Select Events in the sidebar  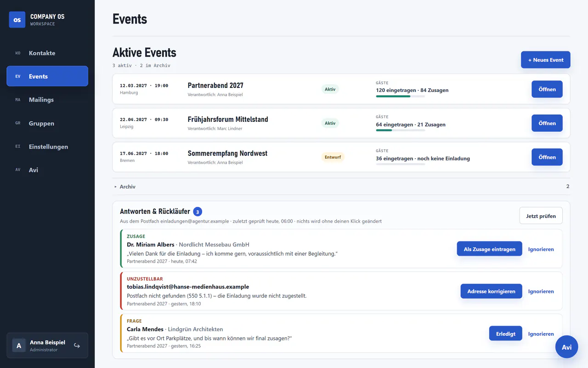47,76
